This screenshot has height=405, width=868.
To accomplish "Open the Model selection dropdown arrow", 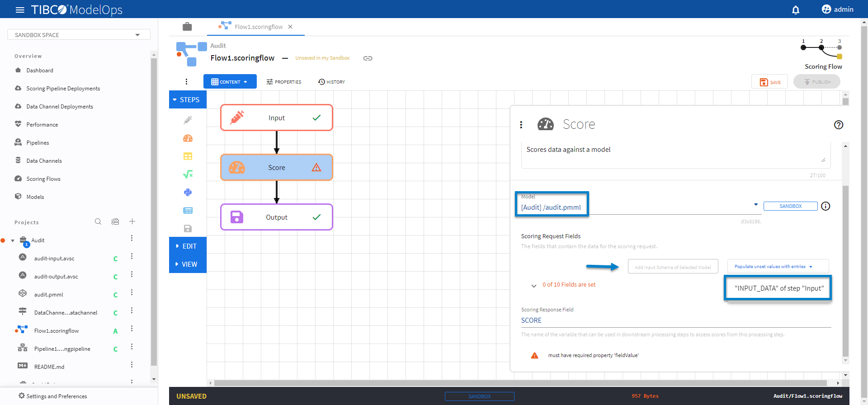I will 756,205.
